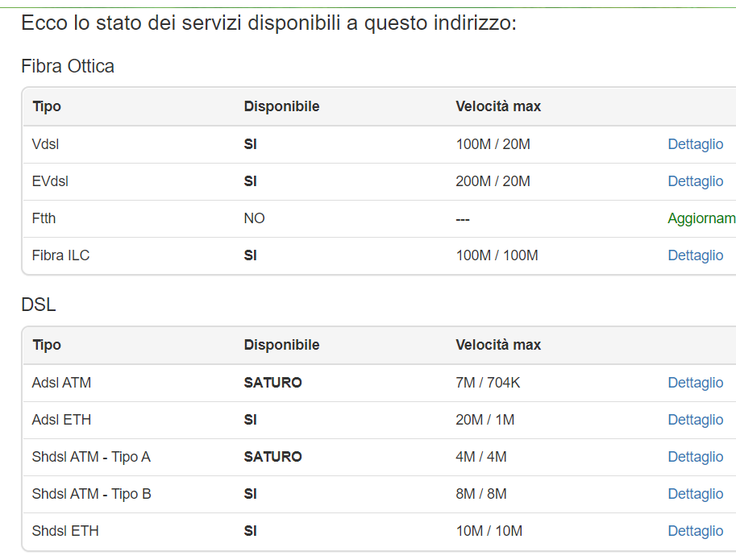Select the 10M / 10M speed value
736x560 pixels.
(x=489, y=531)
